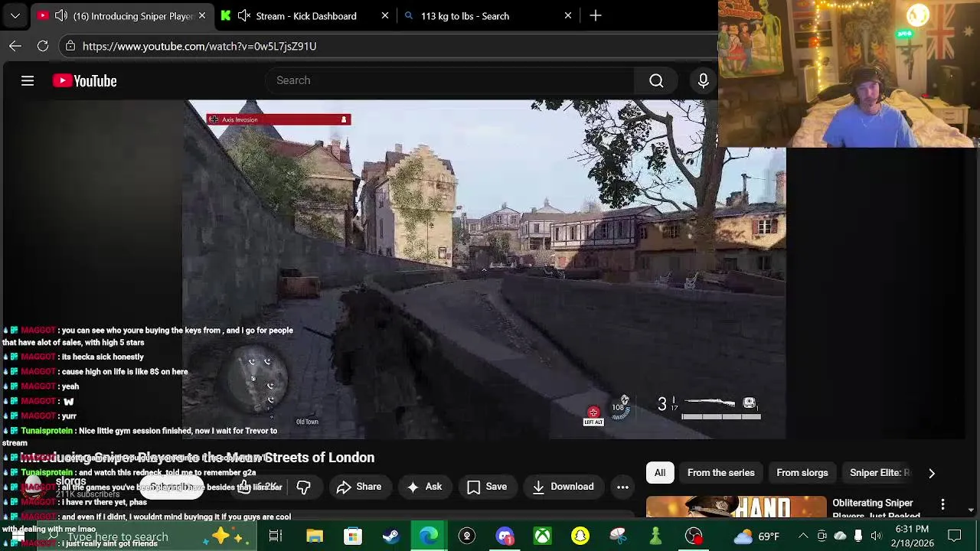This screenshot has height=551, width=980.
Task: Open the OneDrive cloud tray icon
Action: 840,536
